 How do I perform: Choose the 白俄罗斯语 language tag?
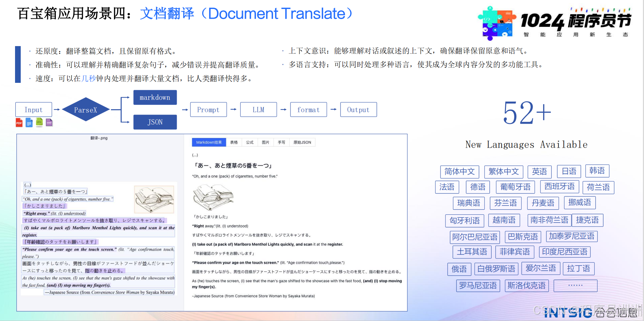pyautogui.click(x=496, y=269)
